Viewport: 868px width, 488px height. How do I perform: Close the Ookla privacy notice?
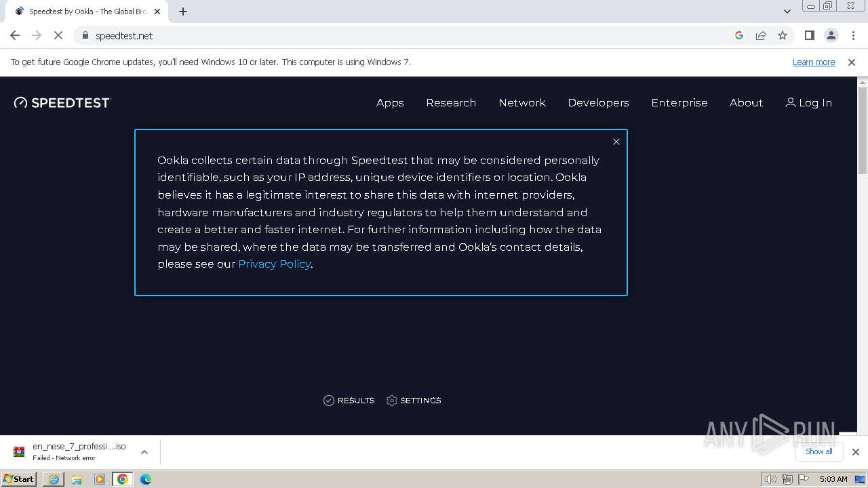tap(616, 142)
